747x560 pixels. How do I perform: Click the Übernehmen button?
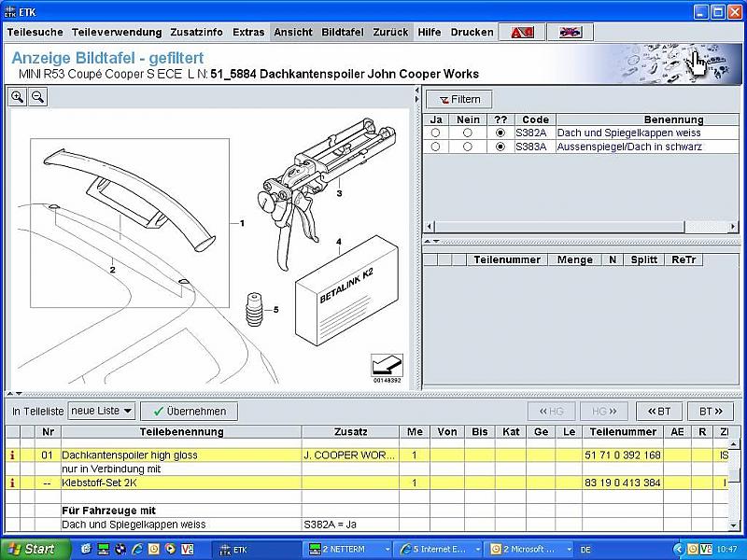pyautogui.click(x=190, y=411)
